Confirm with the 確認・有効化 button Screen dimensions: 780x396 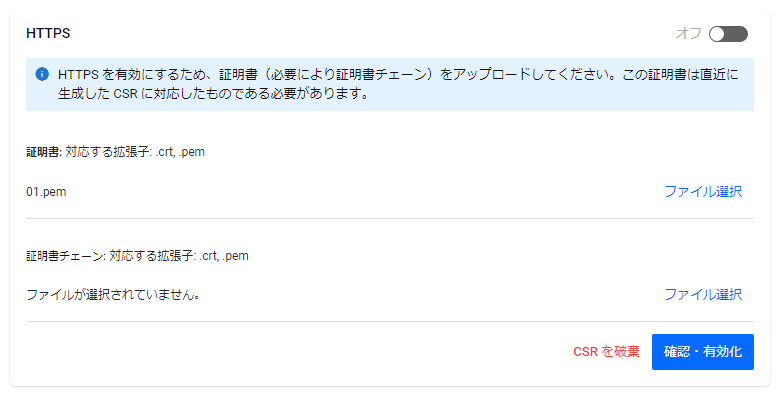[x=703, y=352]
